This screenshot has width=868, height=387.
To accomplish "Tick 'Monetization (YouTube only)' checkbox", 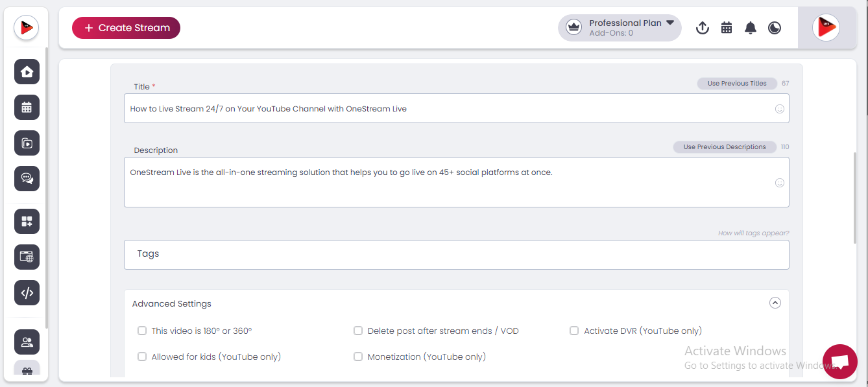I will [x=358, y=357].
